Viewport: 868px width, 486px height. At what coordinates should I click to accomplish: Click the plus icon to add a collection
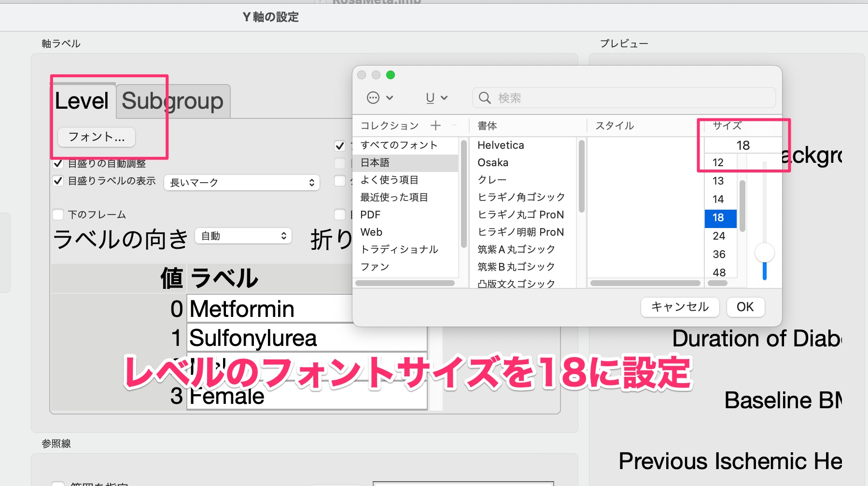point(435,125)
